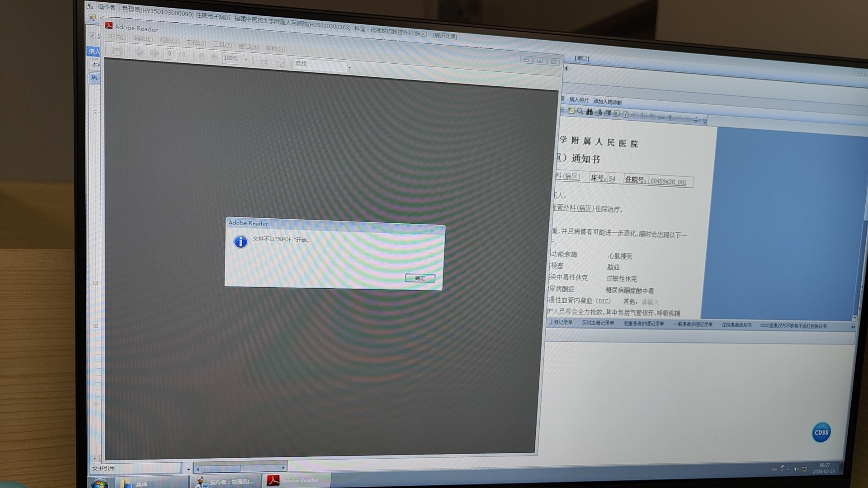This screenshot has height=488, width=868.
Task: Open the Windows Start menu orb
Action: coord(99,483)
